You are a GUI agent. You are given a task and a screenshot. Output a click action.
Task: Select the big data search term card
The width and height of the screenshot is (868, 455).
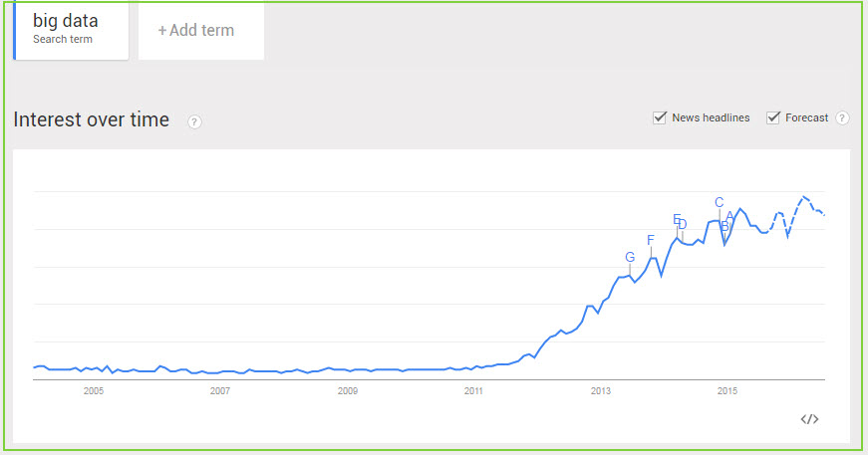pos(71,30)
